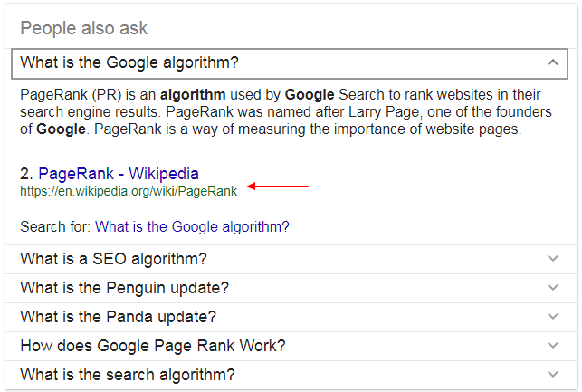Click the red arrow pointing at the URL
The height and width of the screenshot is (392, 582).
coord(278,186)
